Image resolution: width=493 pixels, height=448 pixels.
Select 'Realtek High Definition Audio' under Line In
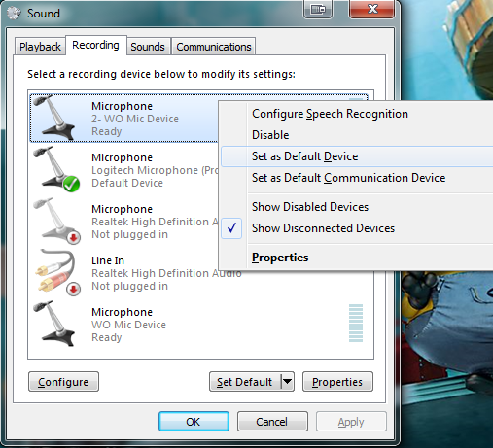tap(166, 273)
